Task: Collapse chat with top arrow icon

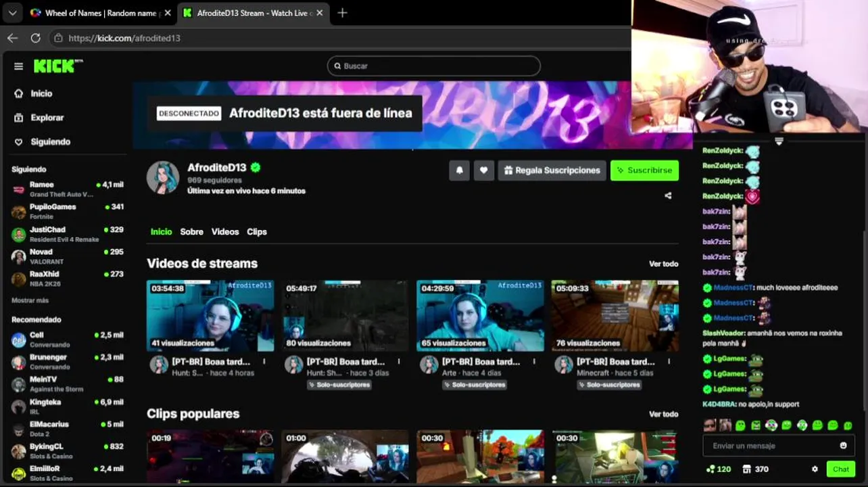Action: pyautogui.click(x=779, y=141)
